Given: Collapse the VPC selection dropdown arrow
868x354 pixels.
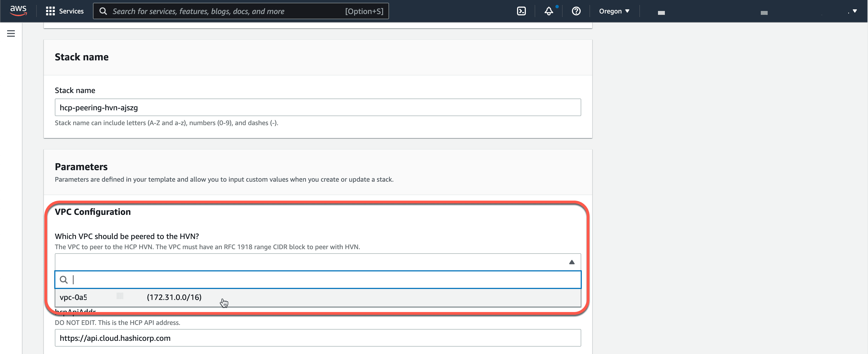Looking at the screenshot, I should 571,262.
